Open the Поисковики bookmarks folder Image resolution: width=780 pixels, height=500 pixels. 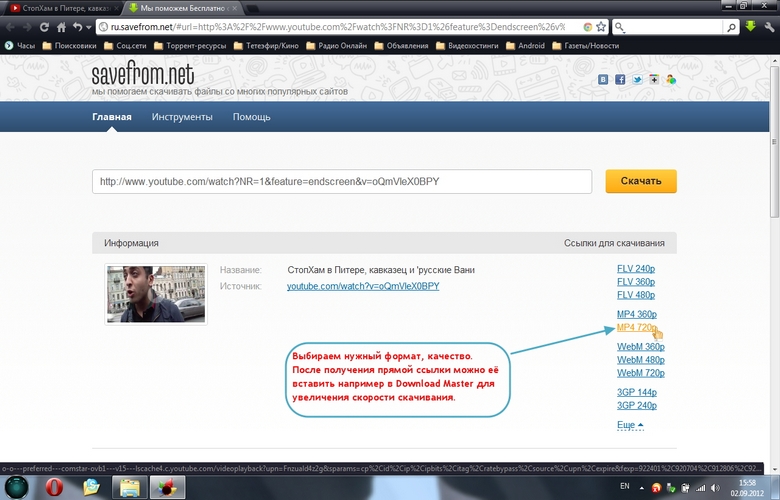pyautogui.click(x=70, y=46)
